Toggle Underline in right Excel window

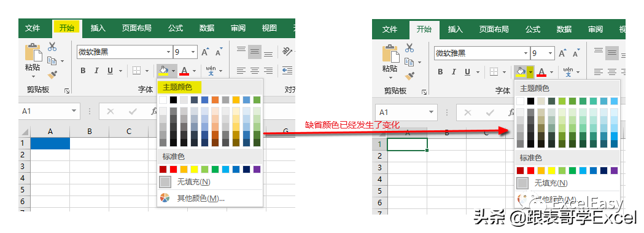point(467,72)
